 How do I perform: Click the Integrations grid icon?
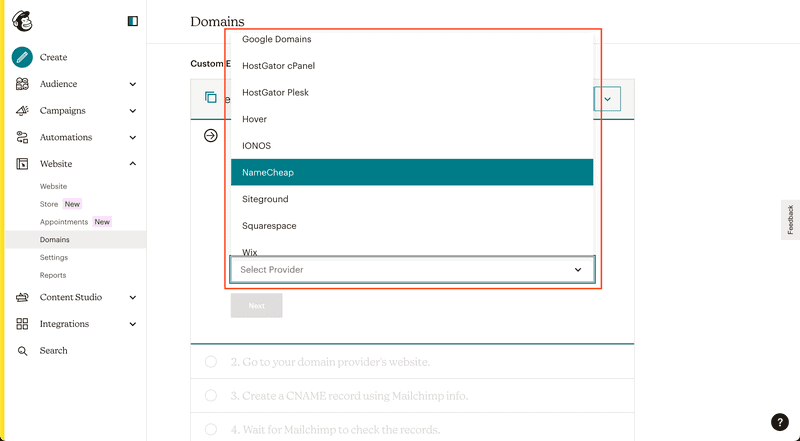[x=22, y=324]
